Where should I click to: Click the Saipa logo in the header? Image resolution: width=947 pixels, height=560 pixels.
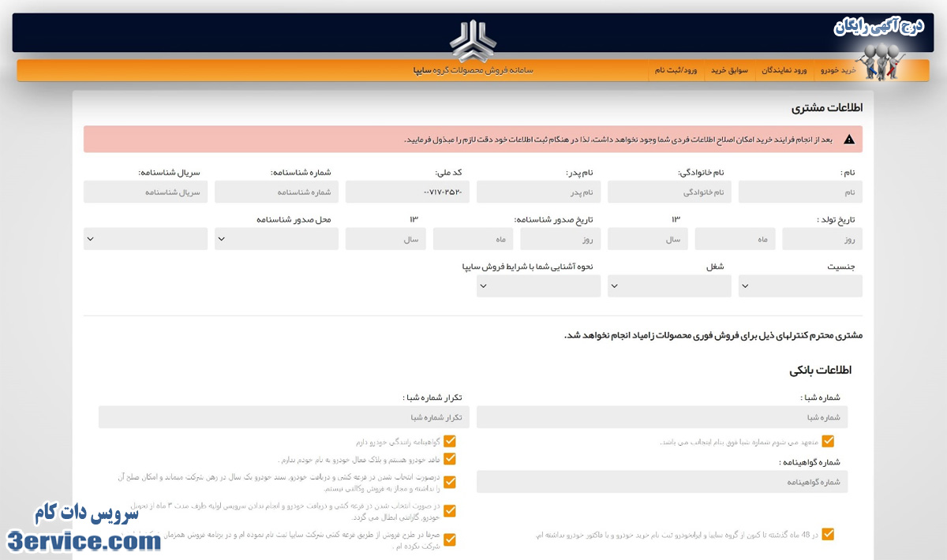pyautogui.click(x=473, y=40)
